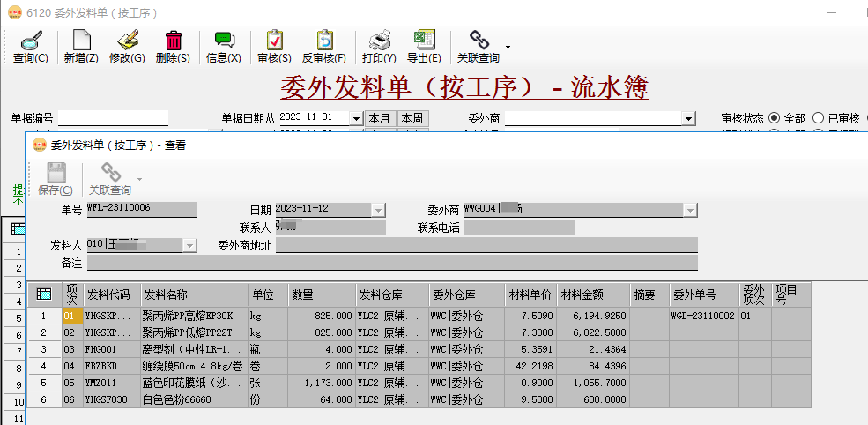Click the 委外仓库 column header
Image resolution: width=868 pixels, height=425 pixels.
[x=467, y=295]
